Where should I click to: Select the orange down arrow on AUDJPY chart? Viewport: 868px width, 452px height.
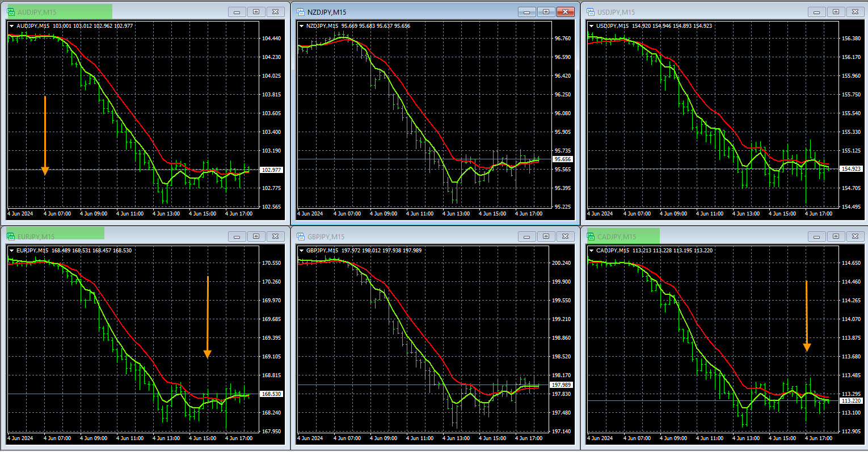45,136
